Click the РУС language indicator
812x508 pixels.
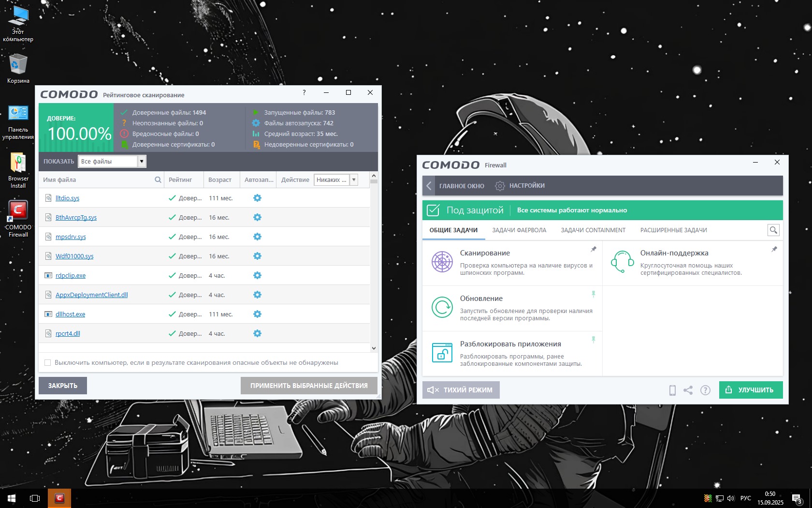pos(746,498)
